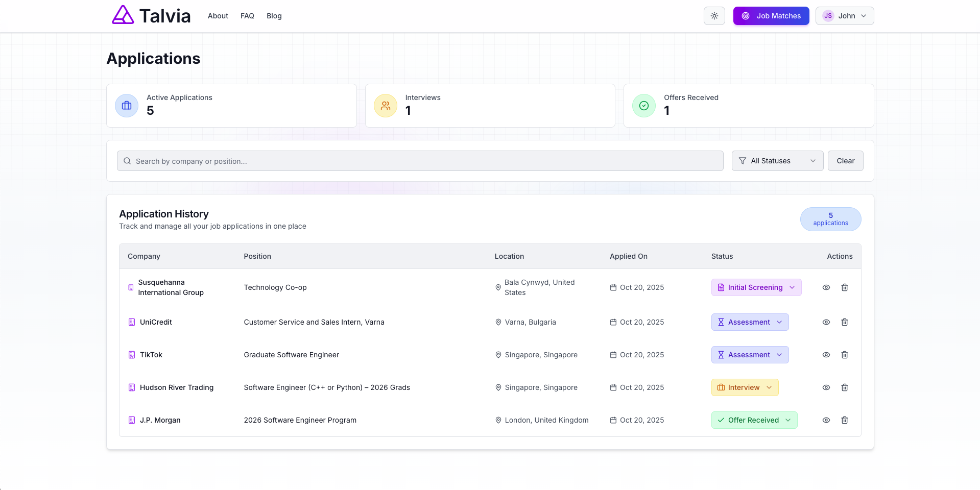Click the 5 applications badge
This screenshot has width=980, height=490.
(x=831, y=219)
